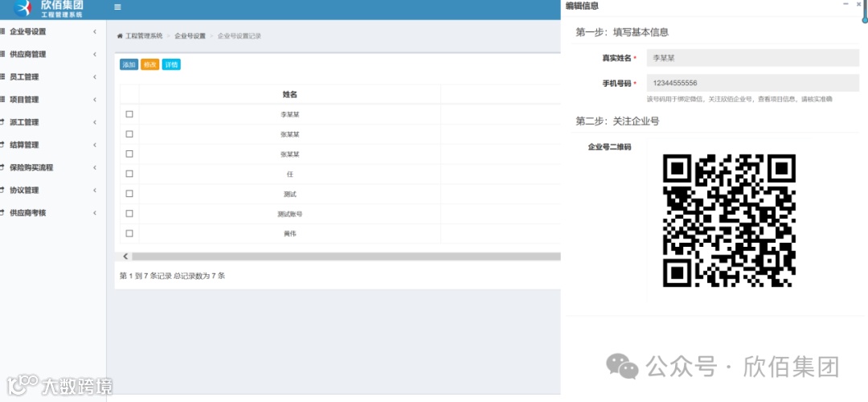Open the 企业号设置 sidebar menu
868x402 pixels.
[x=52, y=31]
